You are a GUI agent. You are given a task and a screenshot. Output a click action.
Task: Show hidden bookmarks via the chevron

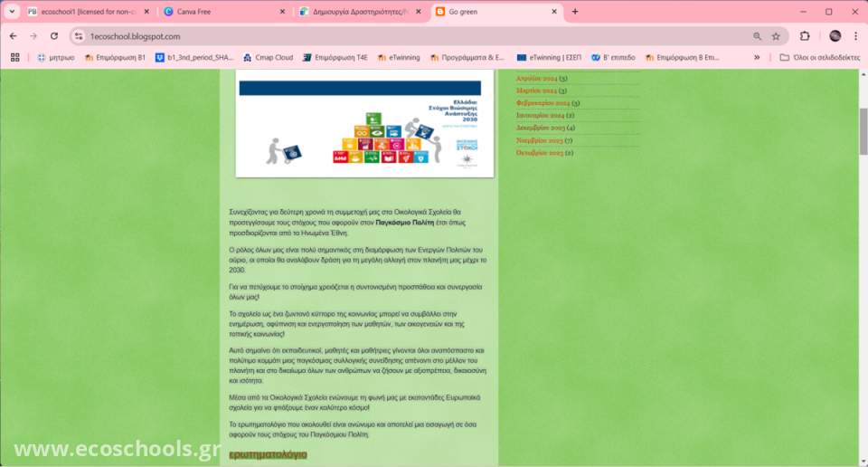click(x=757, y=57)
